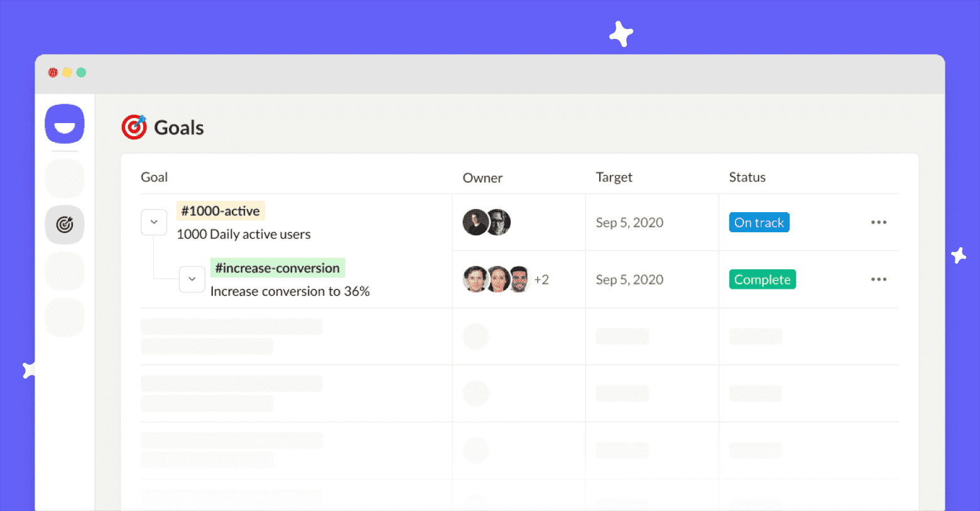The image size is (980, 511).
Task: Open the Goals target icon in sidebar
Action: coord(65,224)
